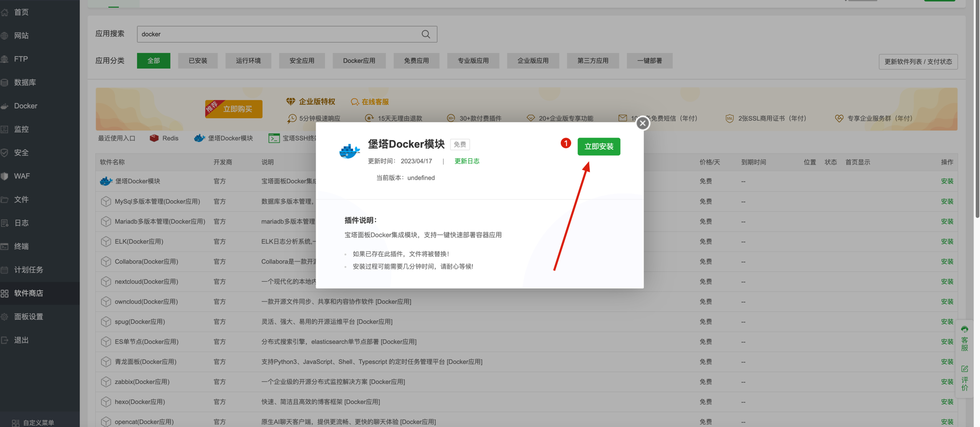The height and width of the screenshot is (427, 980).
Task: Open 文件 sidebar item
Action: pyautogui.click(x=40, y=199)
